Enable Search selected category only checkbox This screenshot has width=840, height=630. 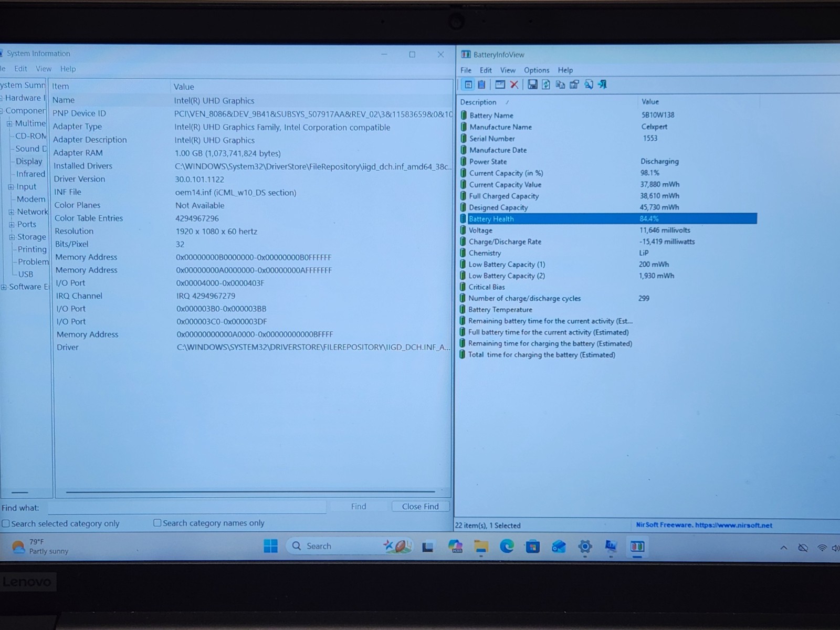coord(6,523)
